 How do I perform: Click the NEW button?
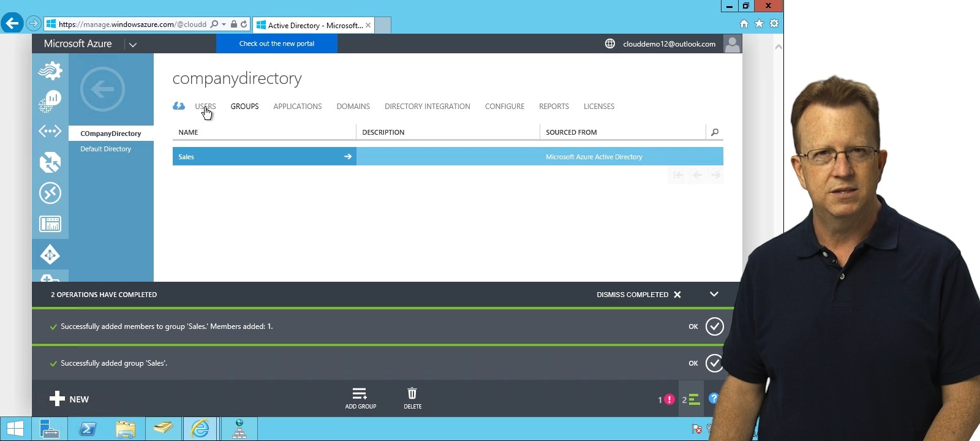pyautogui.click(x=69, y=399)
